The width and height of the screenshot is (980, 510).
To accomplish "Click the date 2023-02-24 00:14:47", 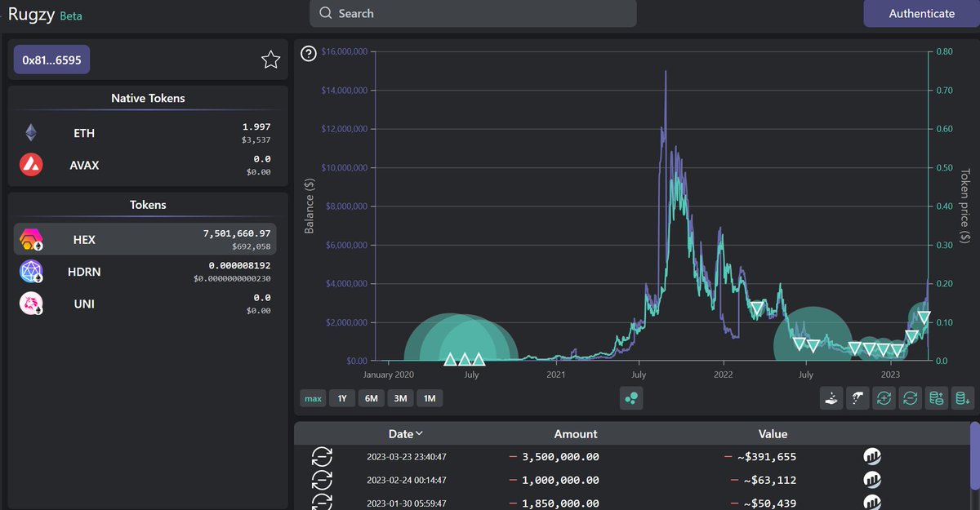I will (407, 480).
